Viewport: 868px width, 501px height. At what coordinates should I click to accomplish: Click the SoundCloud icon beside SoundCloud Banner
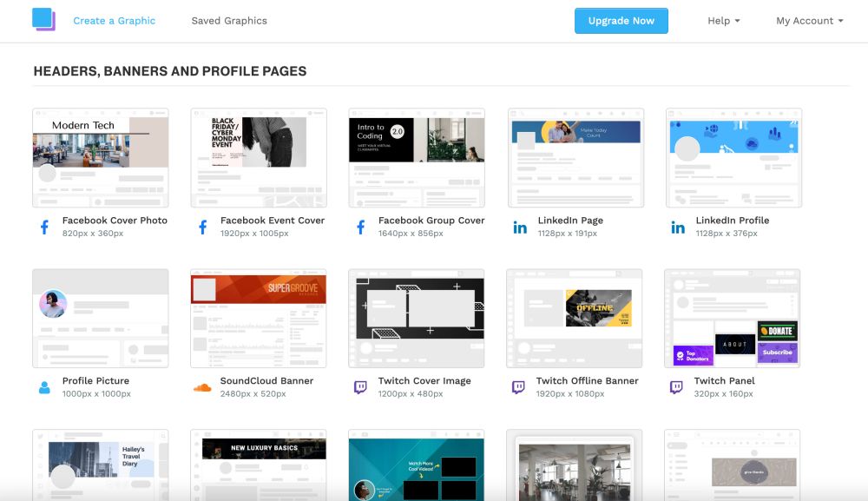(201, 387)
